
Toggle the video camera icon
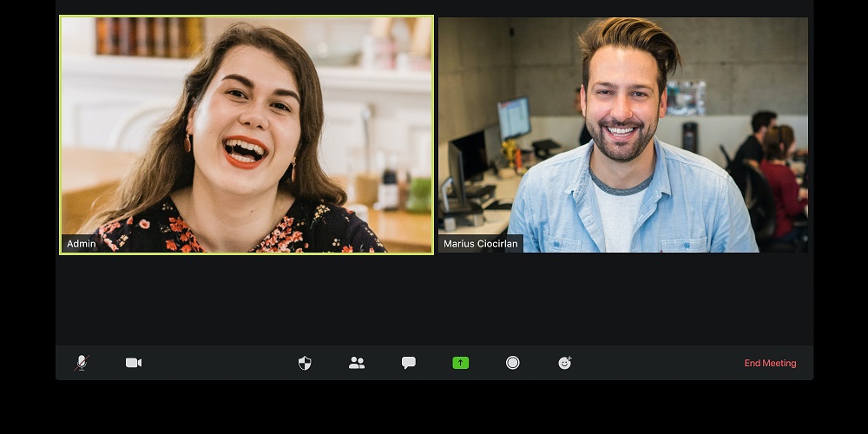point(134,363)
